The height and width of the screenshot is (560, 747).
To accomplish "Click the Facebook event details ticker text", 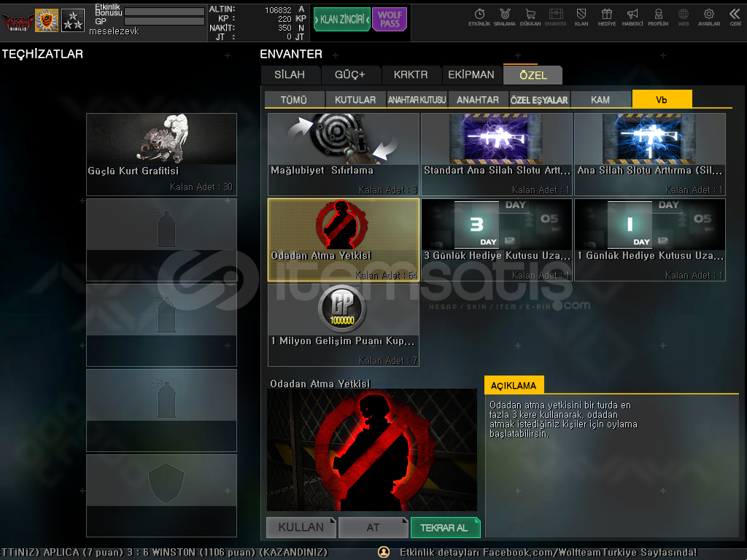I will coord(548,553).
